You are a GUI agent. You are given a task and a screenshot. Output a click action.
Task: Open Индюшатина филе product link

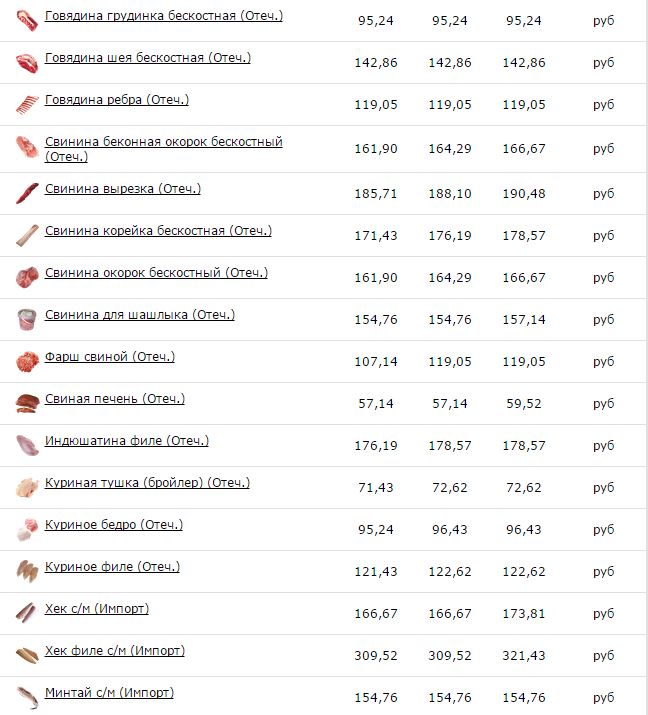point(127,440)
